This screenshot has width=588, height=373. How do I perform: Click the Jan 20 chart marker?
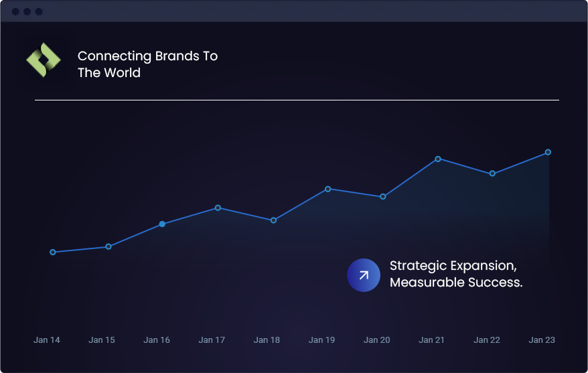[x=383, y=197]
